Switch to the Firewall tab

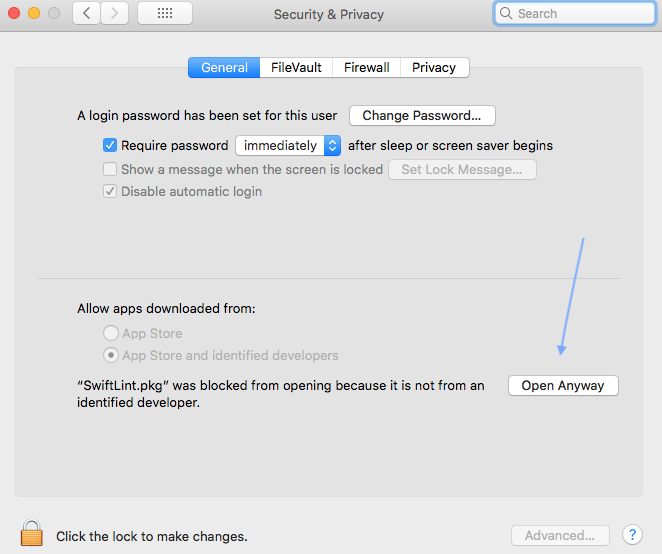pyautogui.click(x=366, y=68)
